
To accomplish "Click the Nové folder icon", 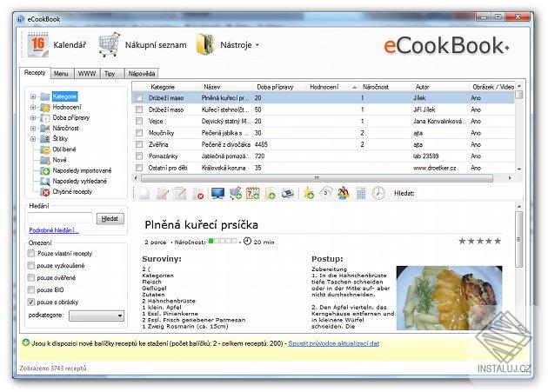I will pyautogui.click(x=45, y=160).
